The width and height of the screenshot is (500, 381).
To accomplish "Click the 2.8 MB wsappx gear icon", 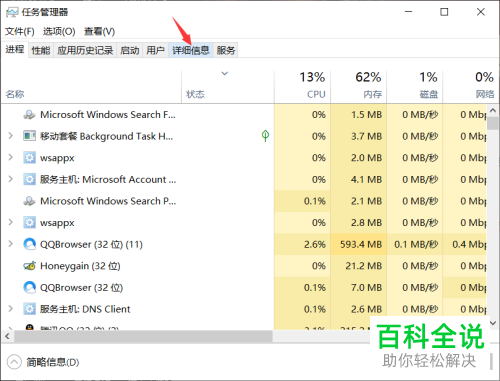I will (x=29, y=223).
